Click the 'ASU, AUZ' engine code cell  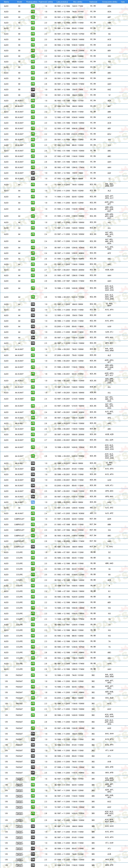pyautogui.click(x=109, y=698)
